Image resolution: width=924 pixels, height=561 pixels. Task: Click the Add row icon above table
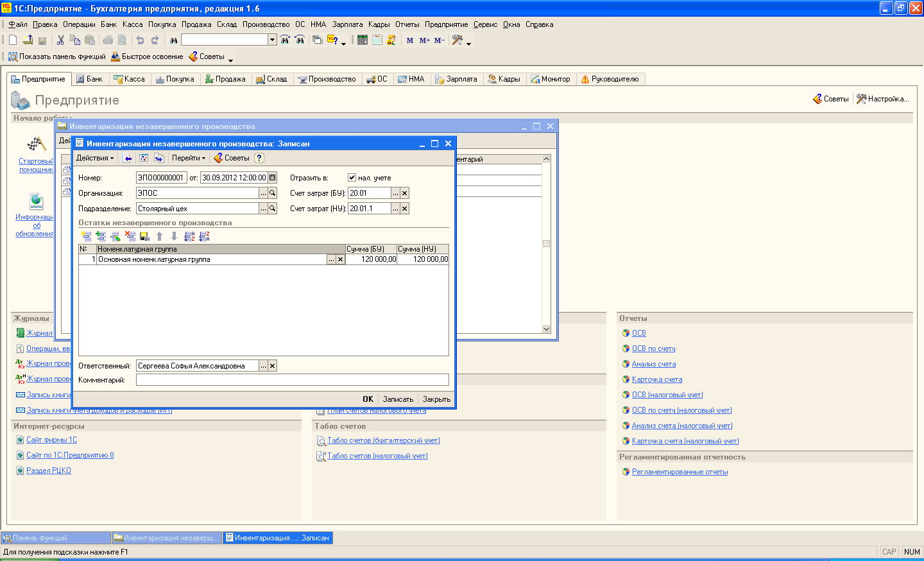coord(87,236)
